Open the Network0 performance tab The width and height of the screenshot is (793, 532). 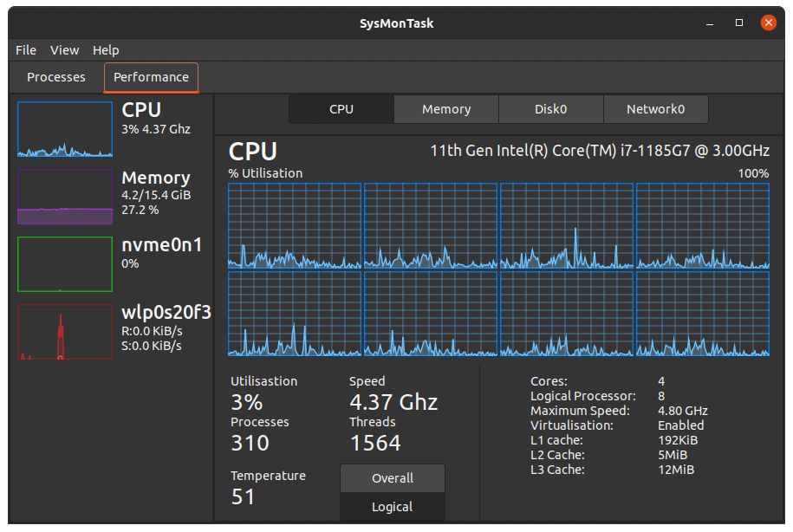tap(654, 109)
